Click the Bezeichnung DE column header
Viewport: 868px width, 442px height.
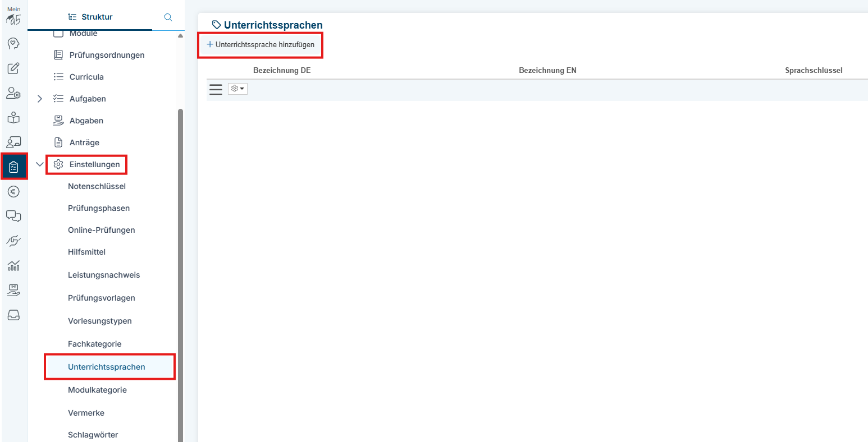pyautogui.click(x=282, y=70)
